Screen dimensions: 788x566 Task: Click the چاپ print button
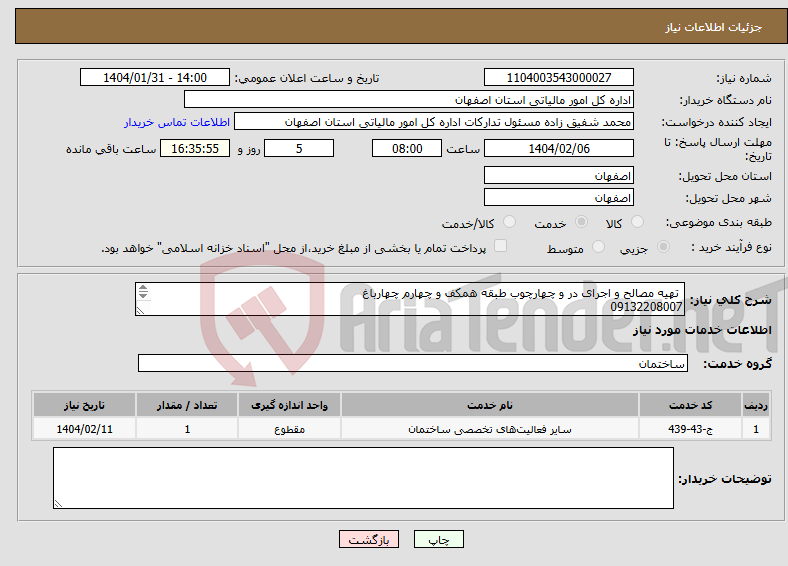click(x=439, y=539)
